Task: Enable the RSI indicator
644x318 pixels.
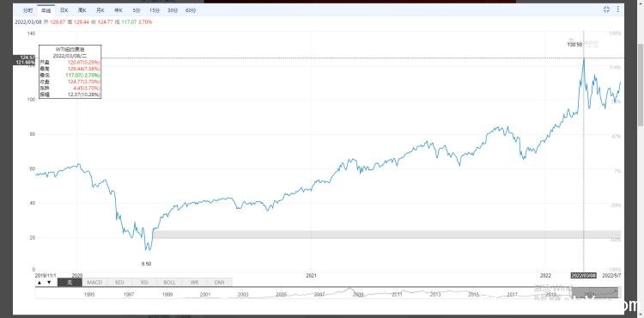Action: [144, 282]
